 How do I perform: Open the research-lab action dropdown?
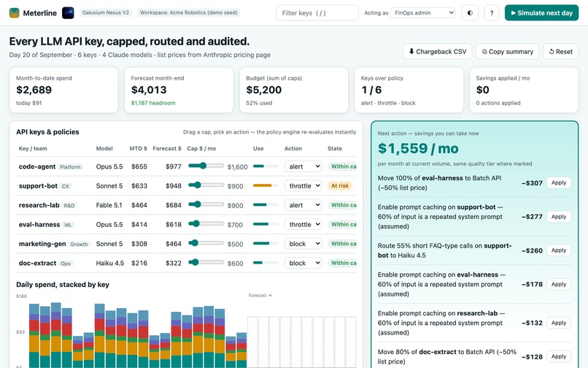click(303, 205)
